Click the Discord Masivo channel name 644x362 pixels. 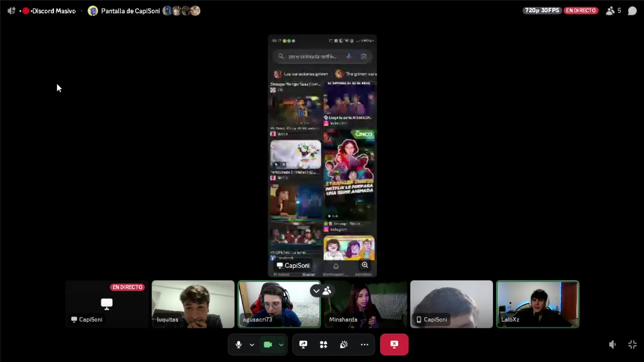coord(54,11)
